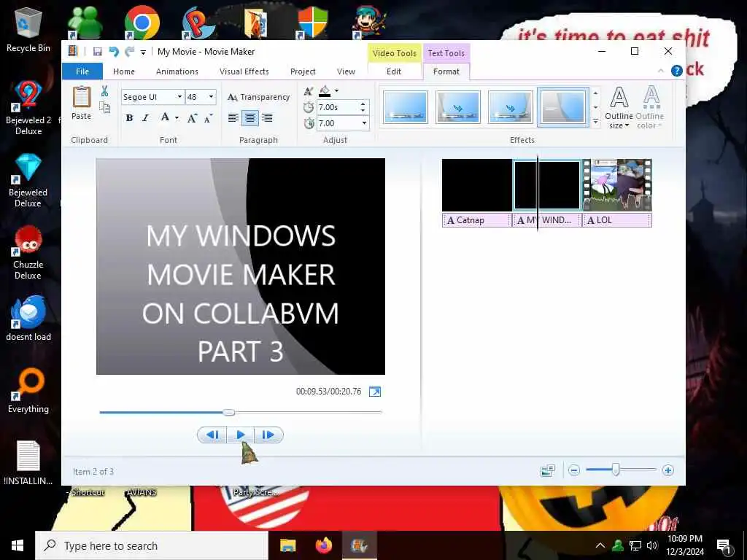The height and width of the screenshot is (560, 747).
Task: Open the Outline color dropdown
Action: pos(650,108)
